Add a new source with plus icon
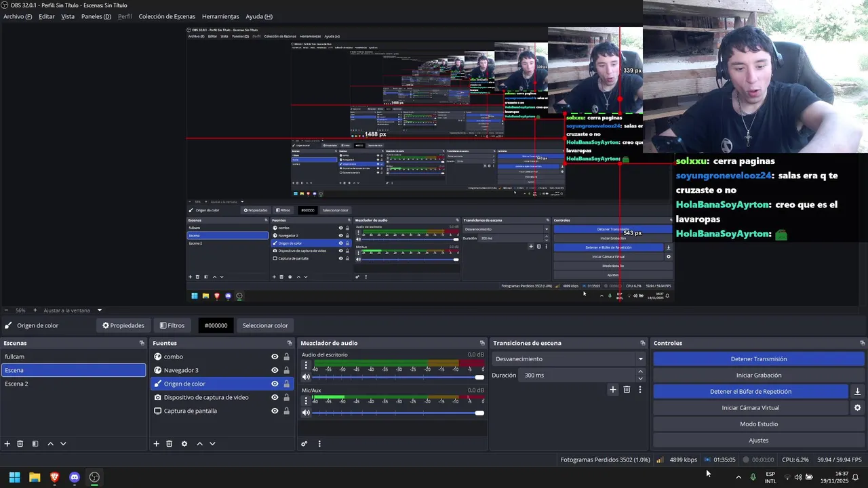868x488 pixels. pyautogui.click(x=156, y=444)
